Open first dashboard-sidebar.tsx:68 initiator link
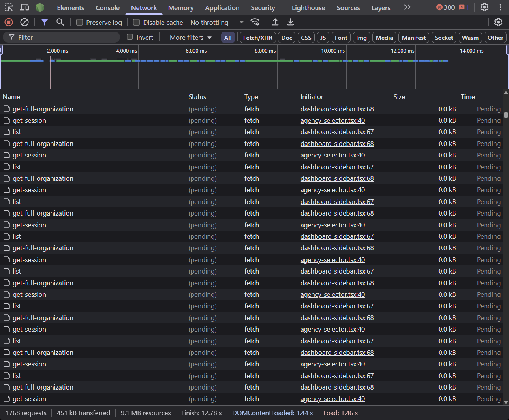Screen dimensions: 509x420 [x=337, y=109]
